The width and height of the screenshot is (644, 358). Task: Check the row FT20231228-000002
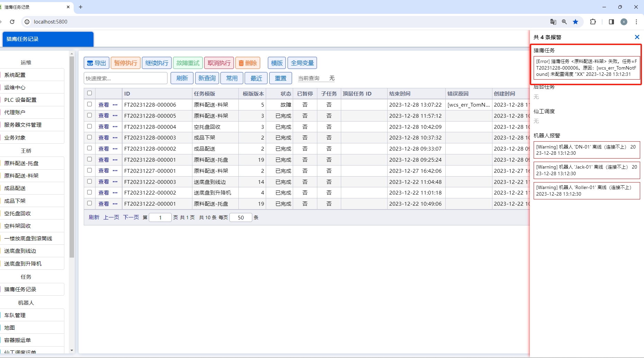coord(90,148)
